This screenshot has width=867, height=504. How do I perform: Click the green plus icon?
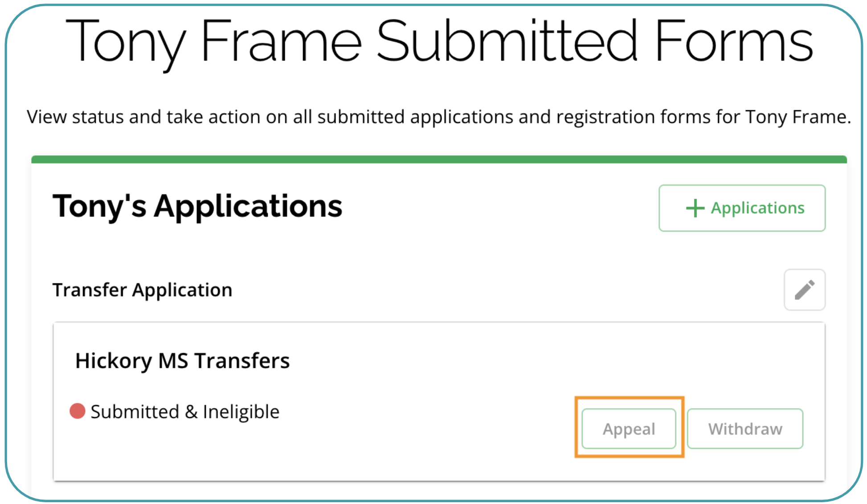click(695, 208)
